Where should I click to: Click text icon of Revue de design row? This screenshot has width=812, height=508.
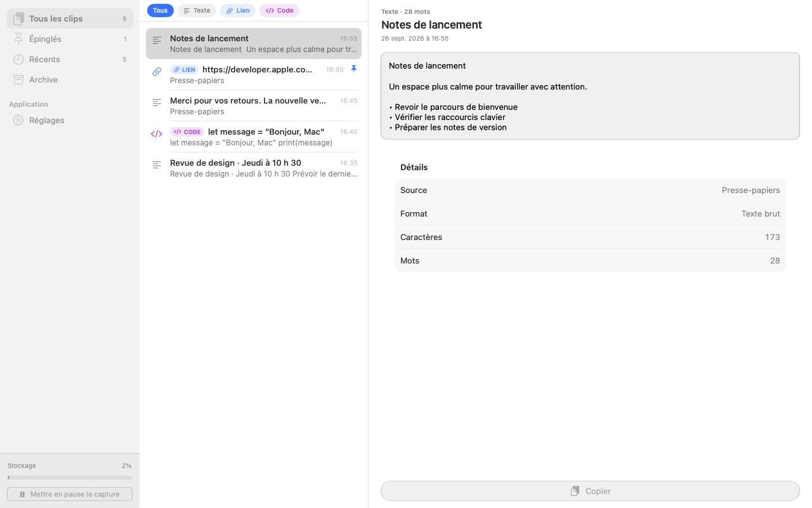click(x=157, y=165)
